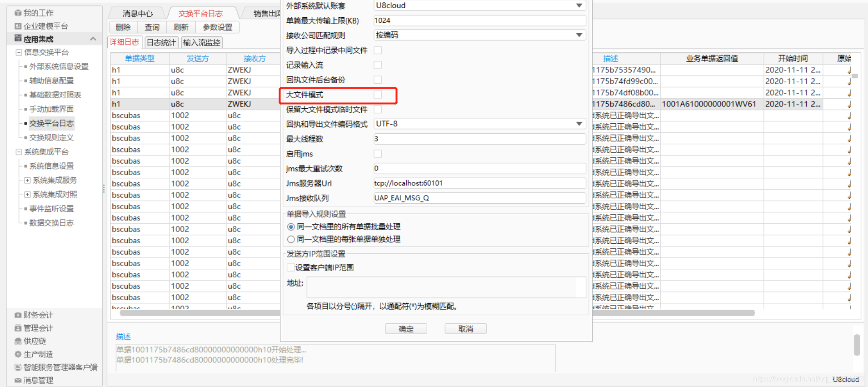Open 事件监听设置 tree item
This screenshot has width=868, height=387.
click(x=51, y=209)
